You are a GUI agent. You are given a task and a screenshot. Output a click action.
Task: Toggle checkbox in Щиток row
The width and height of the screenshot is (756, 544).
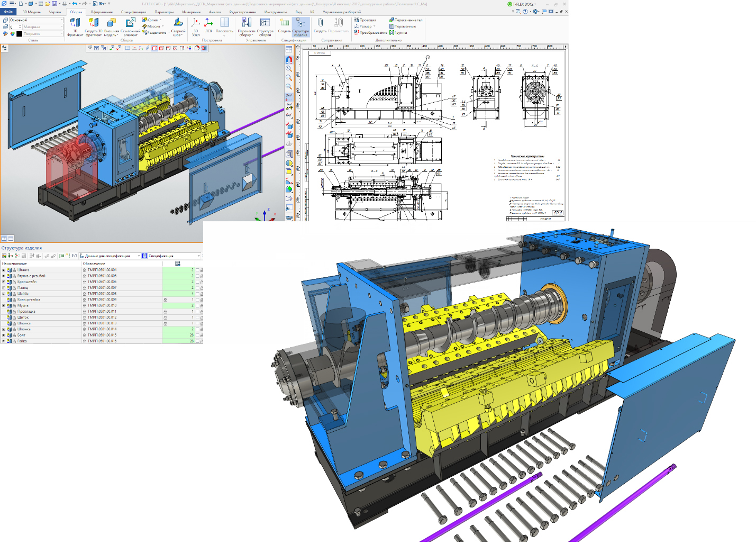click(198, 317)
